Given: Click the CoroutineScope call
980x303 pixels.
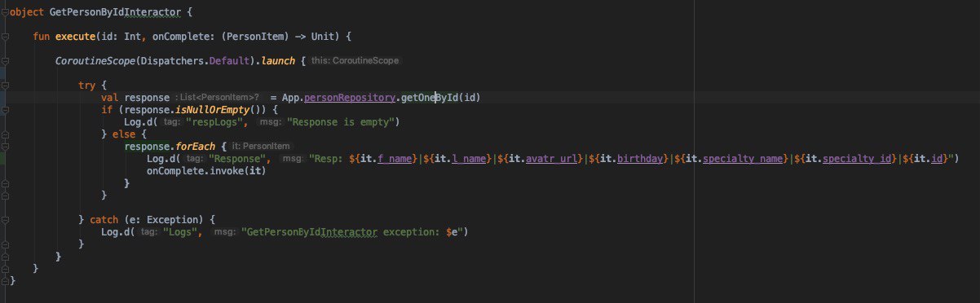Looking at the screenshot, I should 95,61.
